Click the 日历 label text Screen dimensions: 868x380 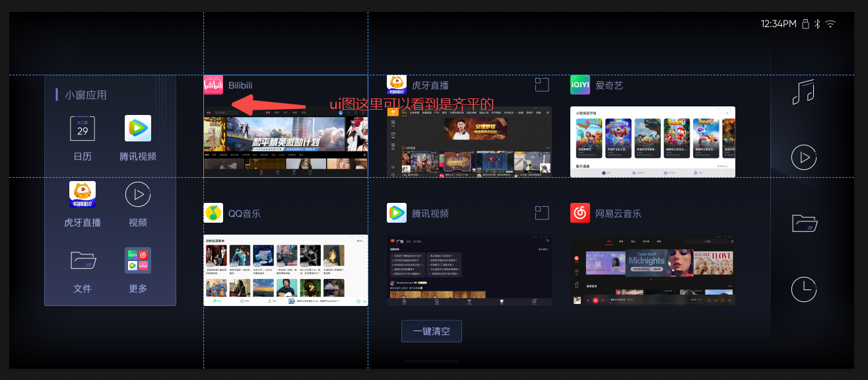click(x=83, y=157)
